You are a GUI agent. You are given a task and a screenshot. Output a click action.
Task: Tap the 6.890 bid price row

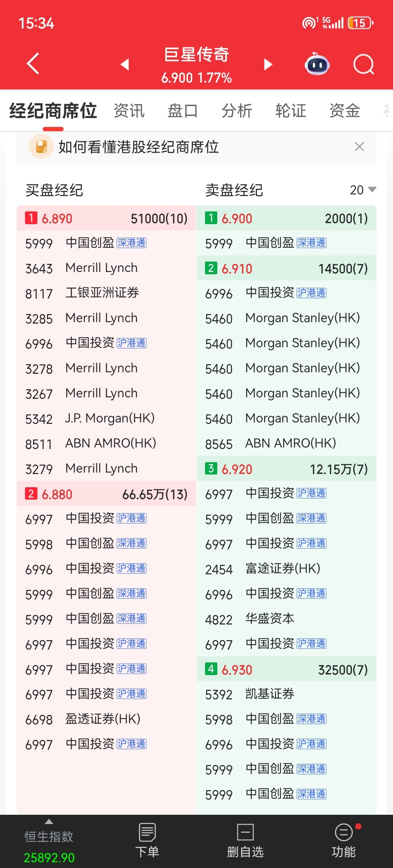[x=106, y=218]
